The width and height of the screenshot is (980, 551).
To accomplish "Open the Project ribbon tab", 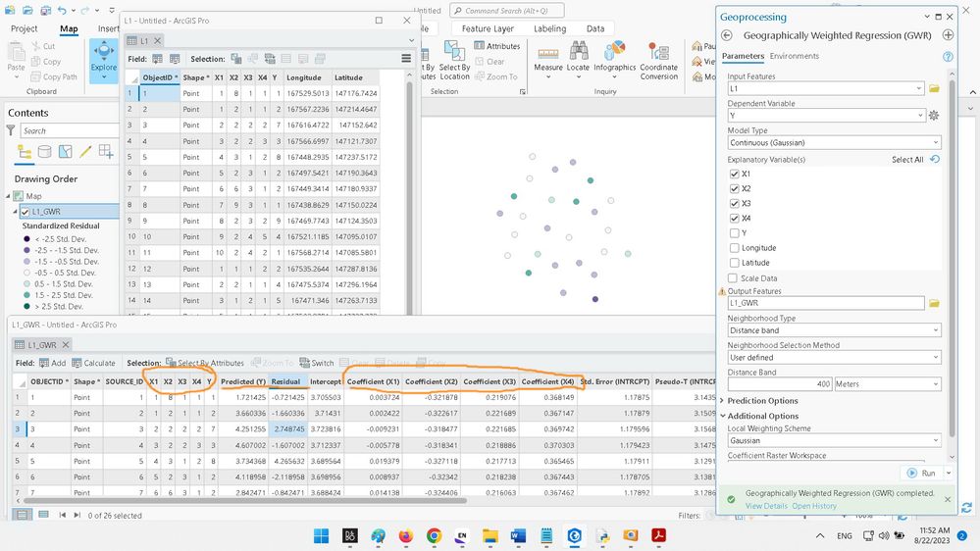I will (24, 28).
